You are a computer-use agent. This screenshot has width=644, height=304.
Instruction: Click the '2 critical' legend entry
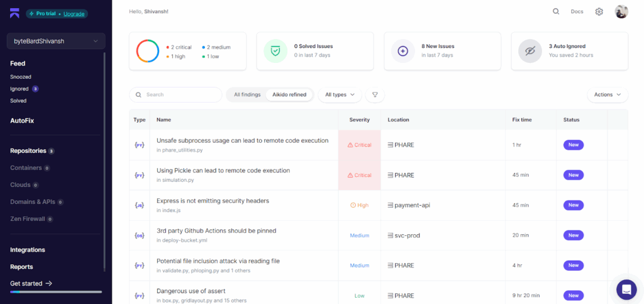[179, 47]
